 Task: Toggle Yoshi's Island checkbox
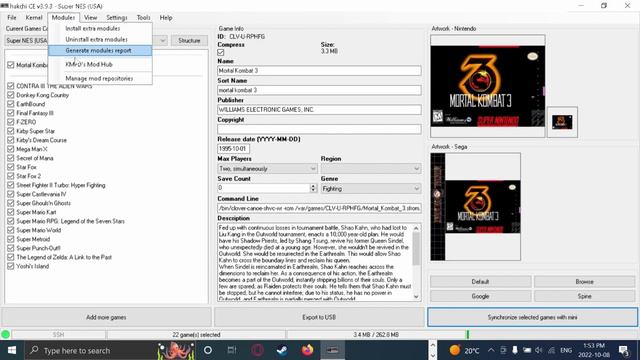(11, 266)
